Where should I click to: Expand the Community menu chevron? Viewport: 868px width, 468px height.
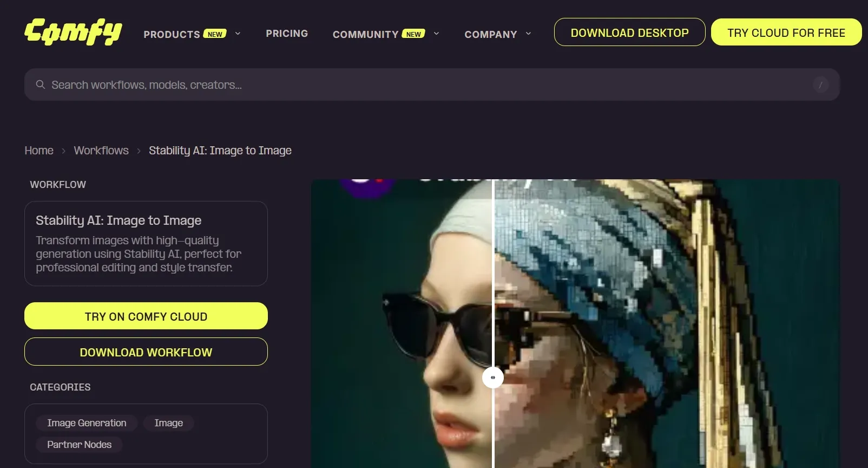[436, 34]
